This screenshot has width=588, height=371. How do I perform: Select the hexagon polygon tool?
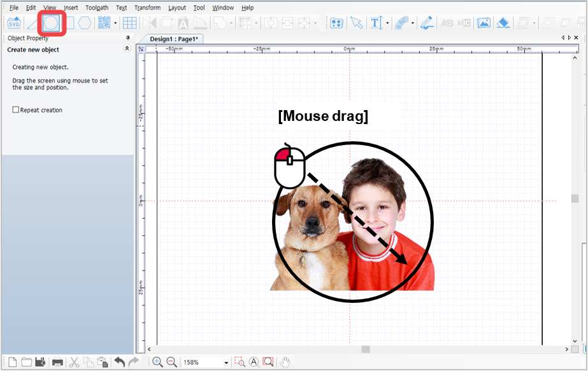pos(85,24)
